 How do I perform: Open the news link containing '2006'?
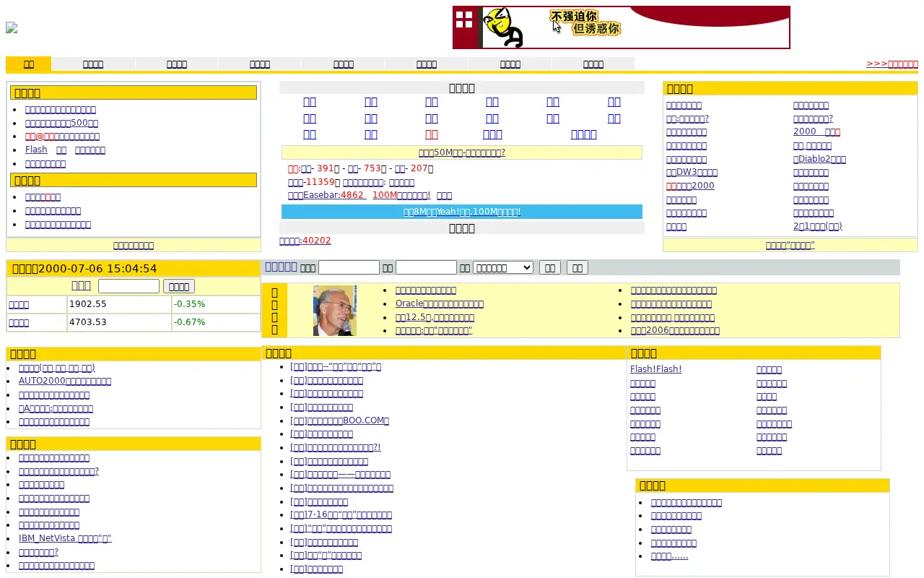(x=675, y=330)
